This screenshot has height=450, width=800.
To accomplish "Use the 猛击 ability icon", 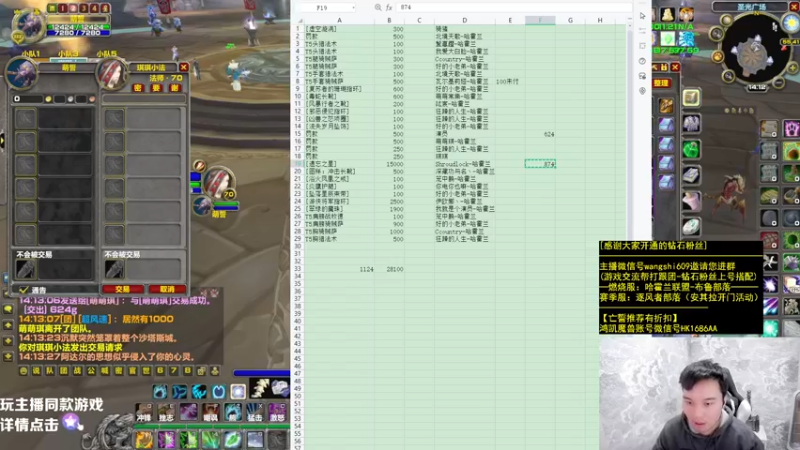I will (x=255, y=413).
